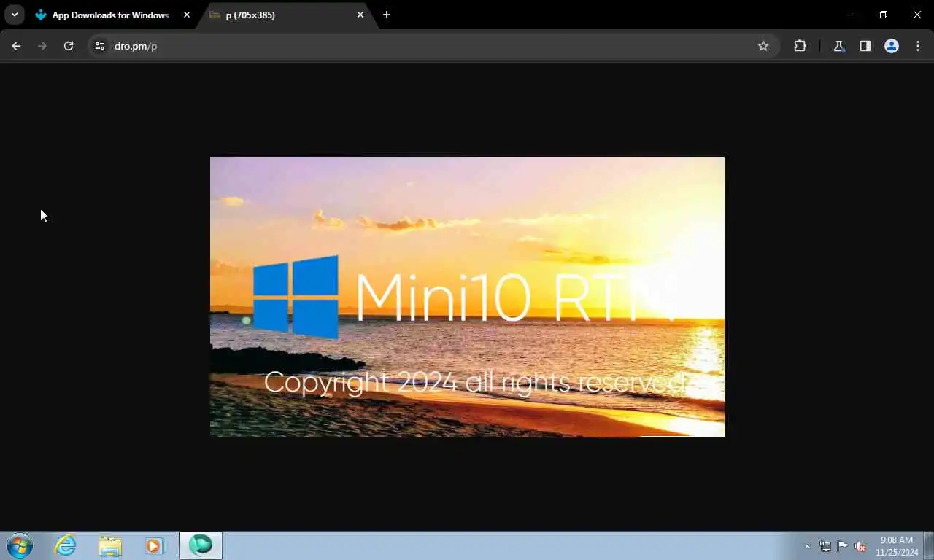Minimize the browser window

coord(850,15)
